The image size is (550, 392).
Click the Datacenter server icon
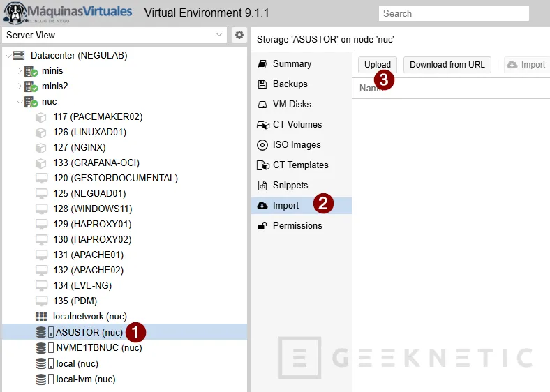(x=19, y=55)
